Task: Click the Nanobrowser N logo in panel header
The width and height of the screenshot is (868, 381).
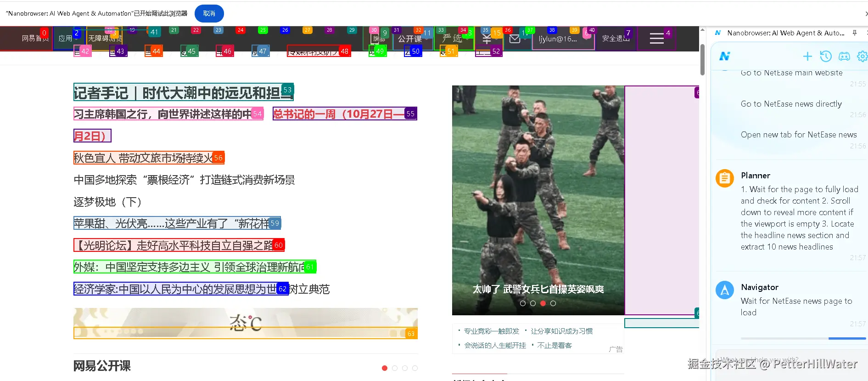Action: click(724, 56)
